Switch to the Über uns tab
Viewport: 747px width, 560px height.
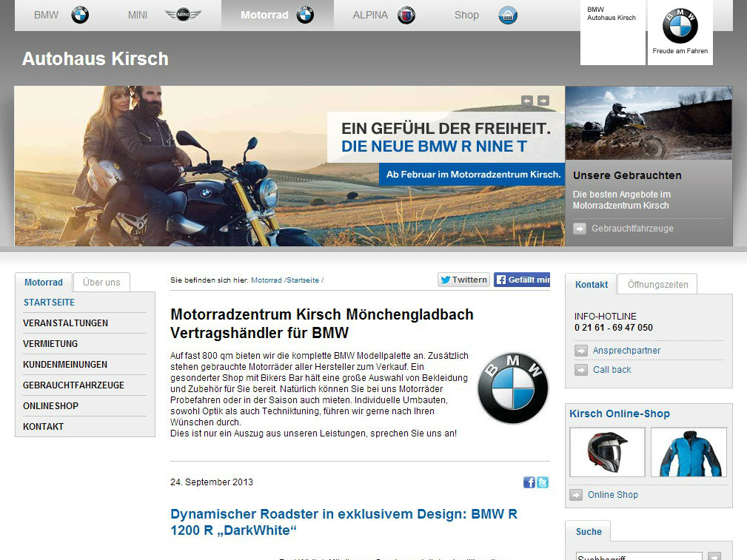tap(101, 283)
